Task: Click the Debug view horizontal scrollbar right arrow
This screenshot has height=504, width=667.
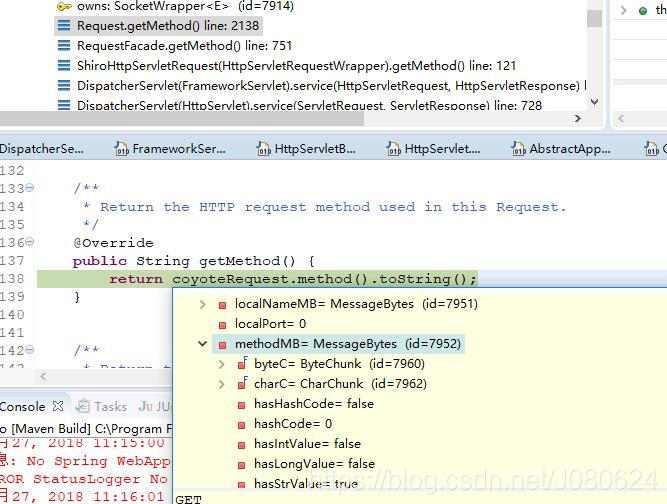Action: [577, 118]
